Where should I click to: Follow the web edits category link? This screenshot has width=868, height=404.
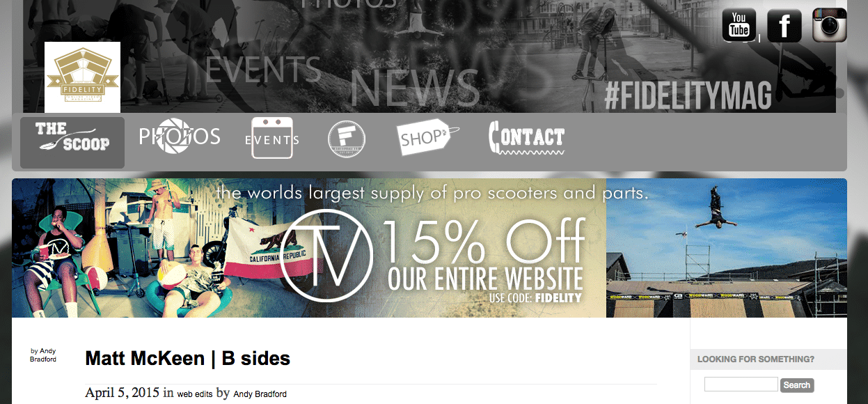point(195,394)
